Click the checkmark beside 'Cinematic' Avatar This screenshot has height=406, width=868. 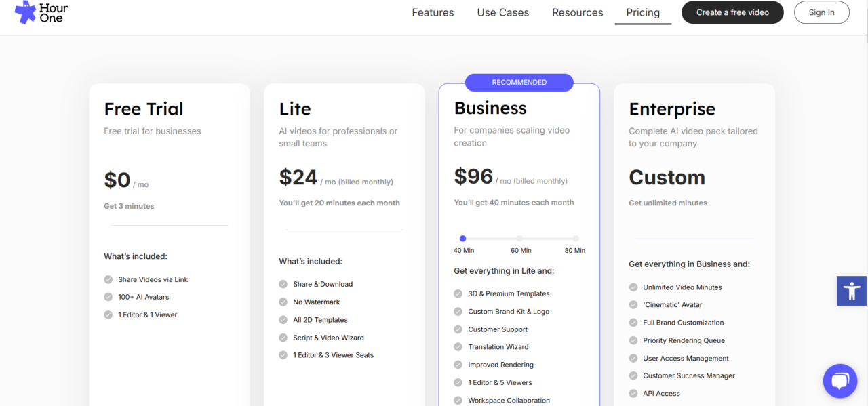click(633, 304)
